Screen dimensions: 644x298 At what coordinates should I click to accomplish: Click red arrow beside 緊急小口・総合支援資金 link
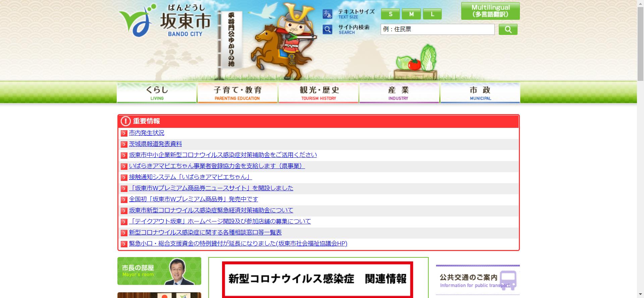(124, 244)
